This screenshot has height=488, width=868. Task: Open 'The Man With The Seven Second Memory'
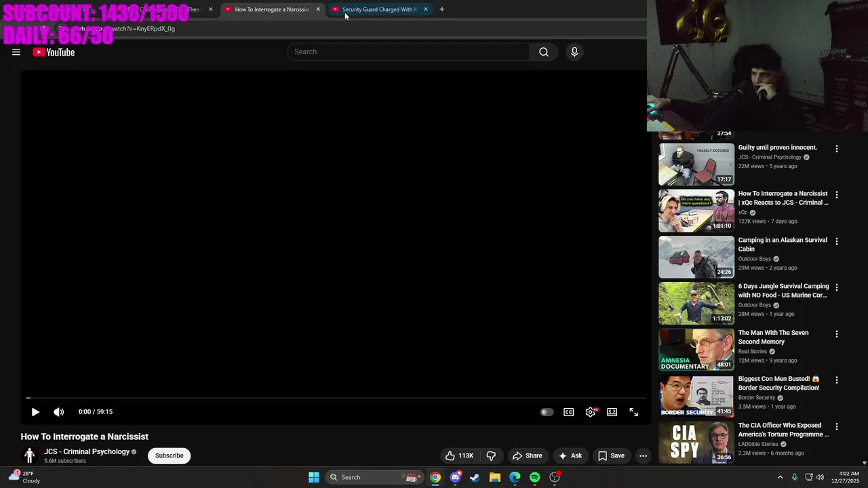coord(773,338)
